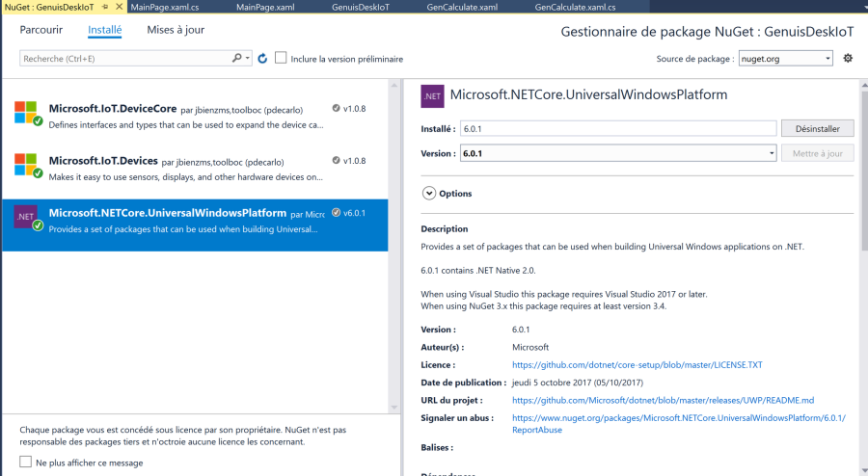
Task: Open the GenuisDeskIoT document tab
Action: (361, 7)
